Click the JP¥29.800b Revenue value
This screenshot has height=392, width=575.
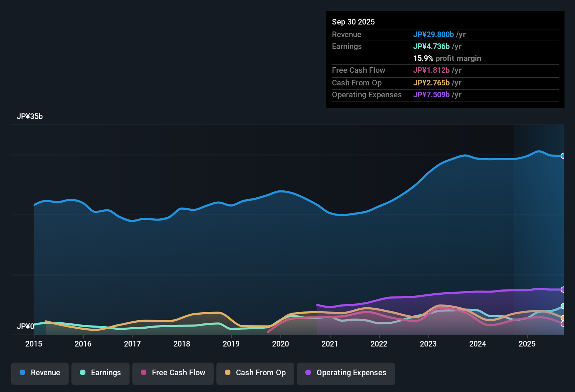(x=434, y=34)
